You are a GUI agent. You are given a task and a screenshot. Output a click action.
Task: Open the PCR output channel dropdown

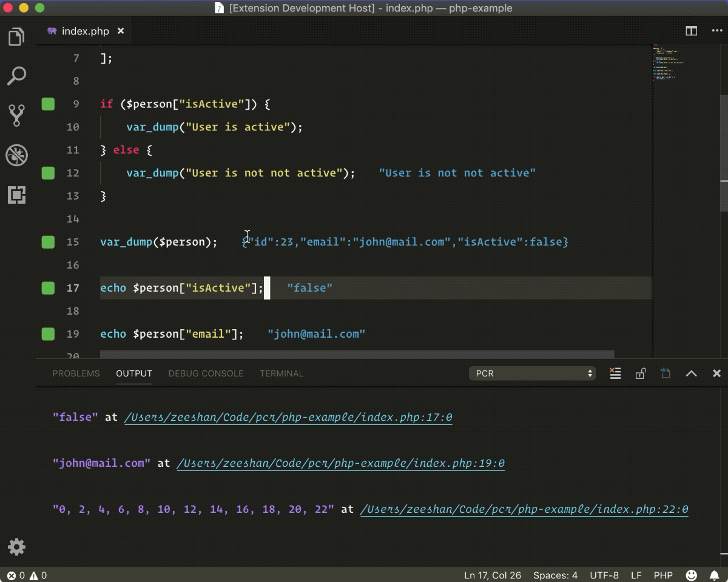coord(533,373)
